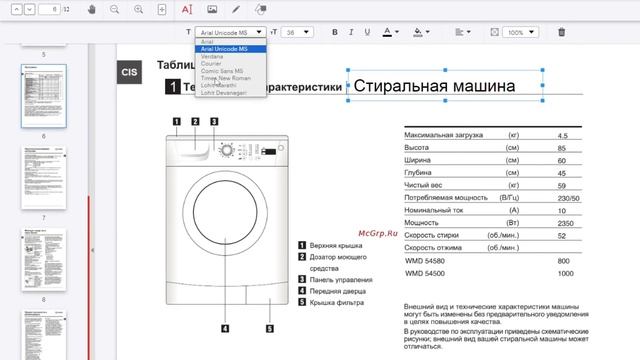Choose the Insert Image tool
Image resolution: width=640 pixels, height=360 pixels.
(212, 9)
